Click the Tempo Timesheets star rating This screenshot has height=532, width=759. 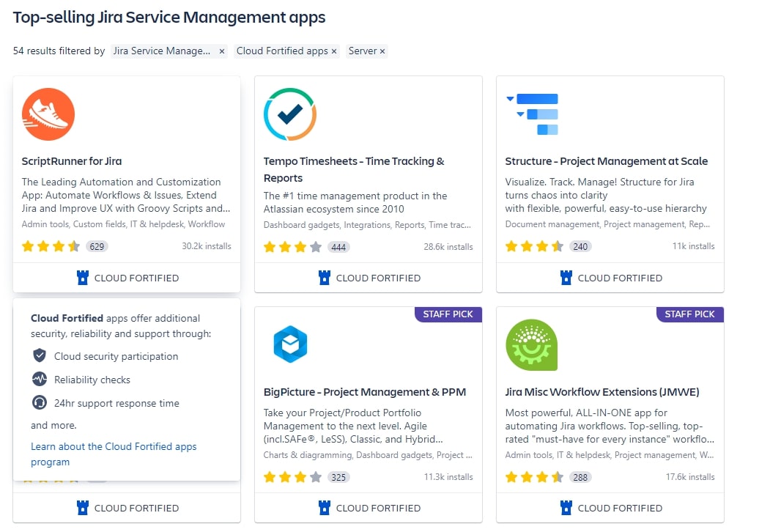coord(292,248)
